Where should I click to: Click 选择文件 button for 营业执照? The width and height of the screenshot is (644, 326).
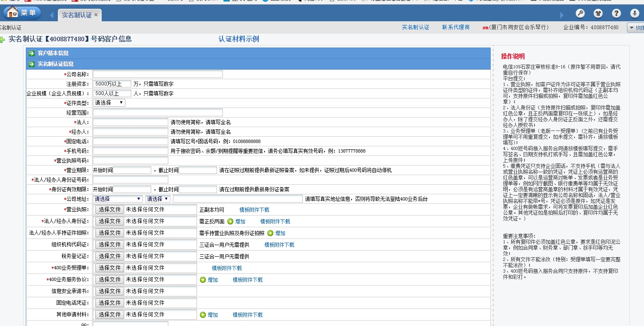pos(110,209)
